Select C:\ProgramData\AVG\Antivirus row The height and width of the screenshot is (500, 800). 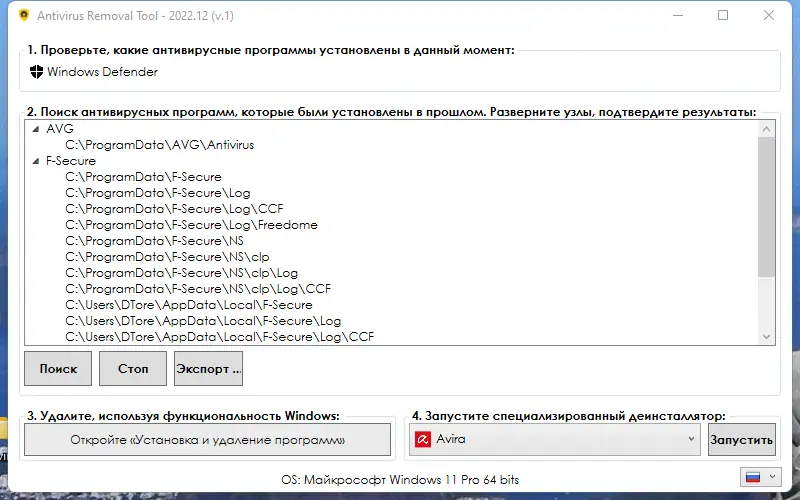(x=160, y=145)
